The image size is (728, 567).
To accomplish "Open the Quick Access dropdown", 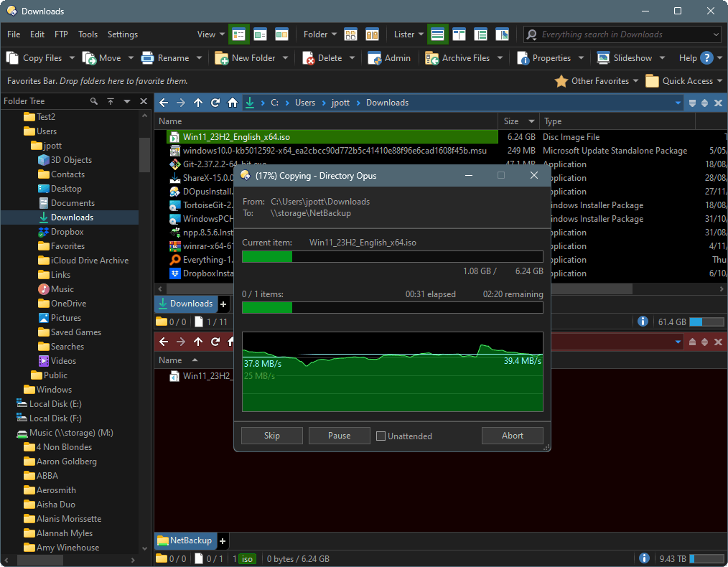I will (x=686, y=81).
